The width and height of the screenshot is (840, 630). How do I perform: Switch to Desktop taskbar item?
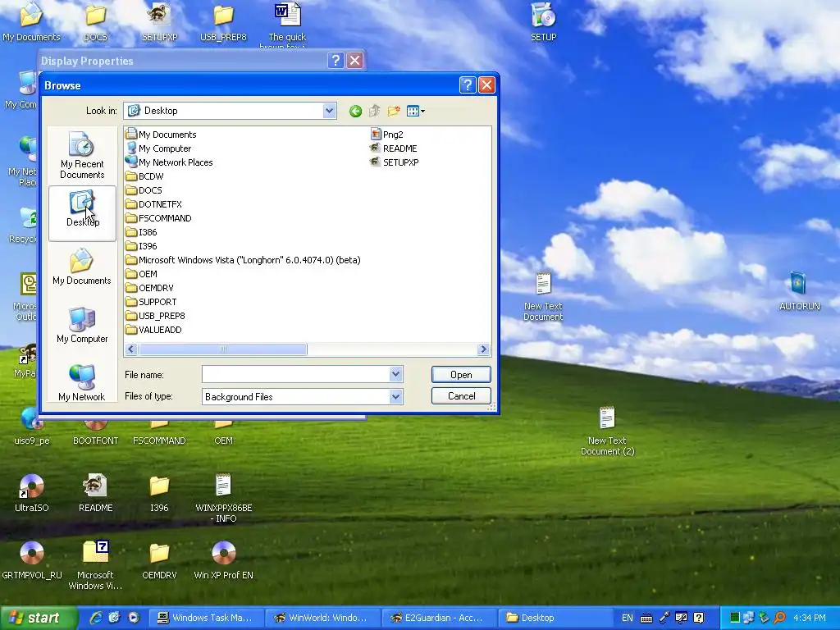click(555, 618)
